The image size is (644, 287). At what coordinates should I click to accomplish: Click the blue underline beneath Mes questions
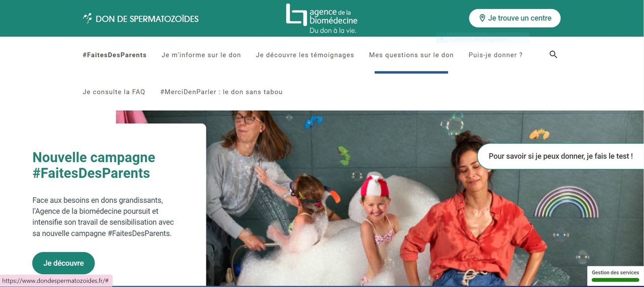point(411,73)
